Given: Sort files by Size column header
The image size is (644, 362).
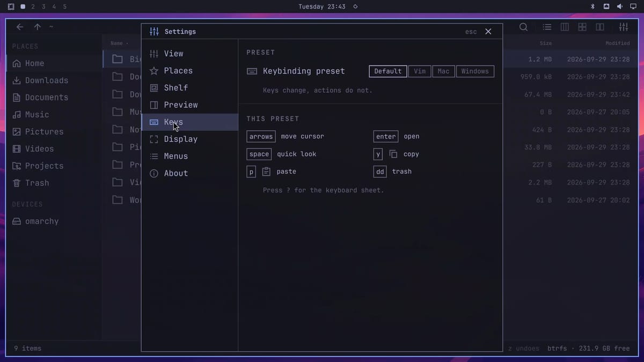Looking at the screenshot, I should 546,43.
